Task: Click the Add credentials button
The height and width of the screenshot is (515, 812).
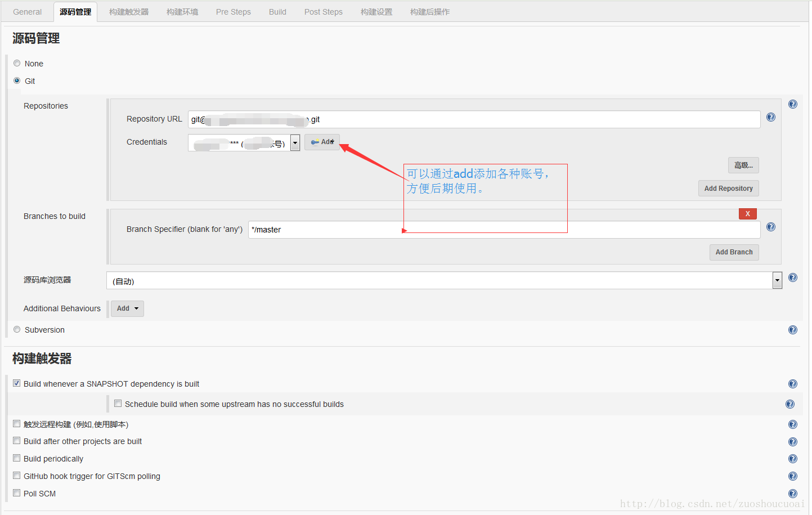Action: (x=322, y=142)
